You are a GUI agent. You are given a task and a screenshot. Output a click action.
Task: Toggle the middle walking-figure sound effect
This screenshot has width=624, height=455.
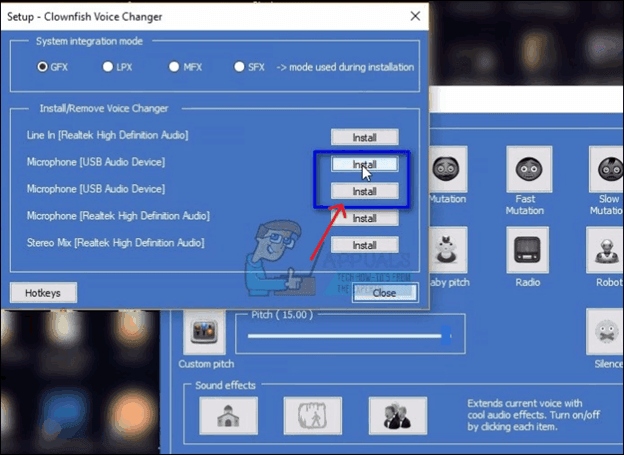click(x=305, y=415)
